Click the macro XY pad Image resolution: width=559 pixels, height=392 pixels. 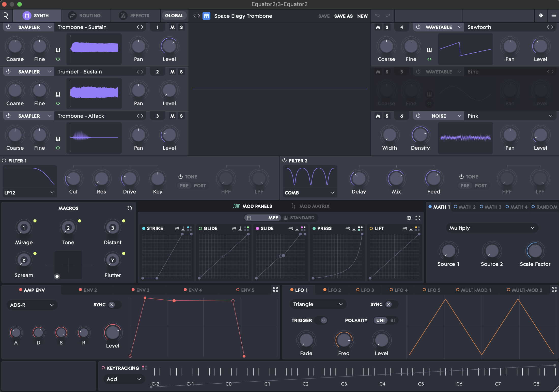[x=68, y=265]
